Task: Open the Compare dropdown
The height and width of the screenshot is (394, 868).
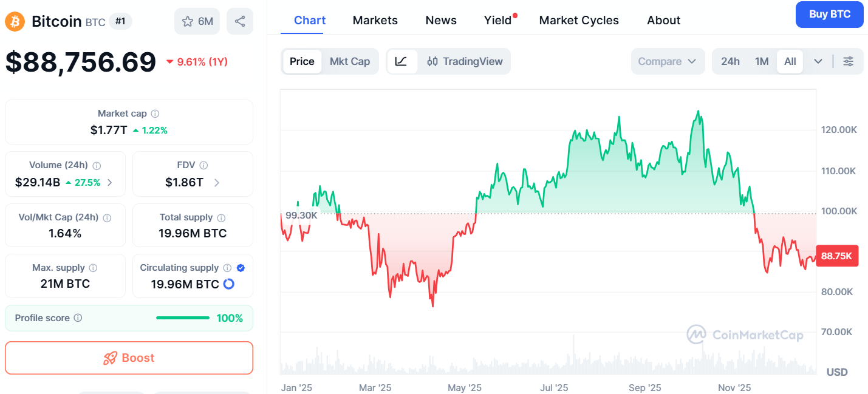Action: coord(667,61)
